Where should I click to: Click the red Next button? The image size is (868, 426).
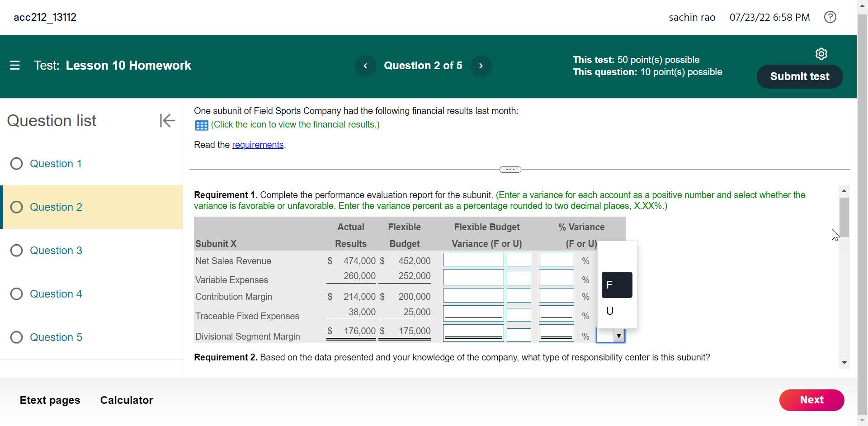pyautogui.click(x=811, y=400)
